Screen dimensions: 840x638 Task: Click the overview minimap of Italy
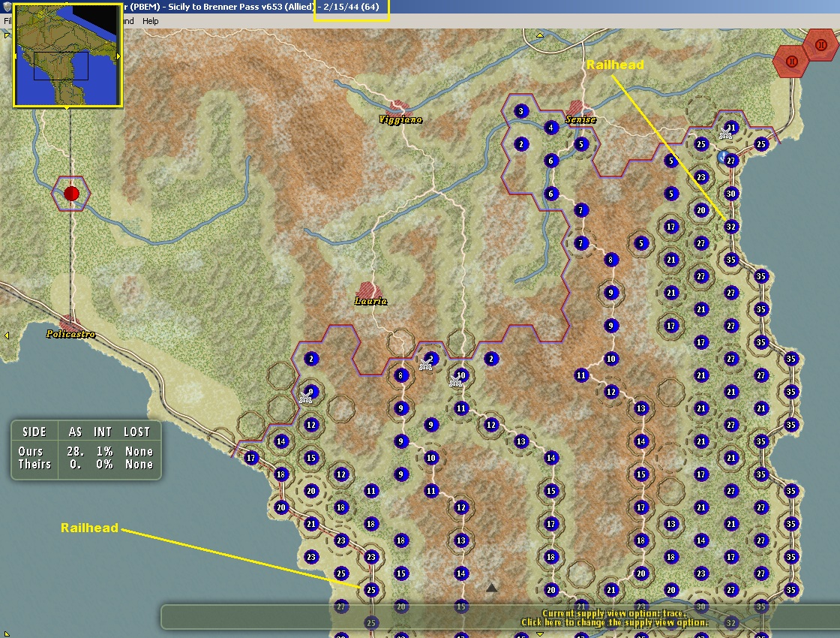click(68, 54)
